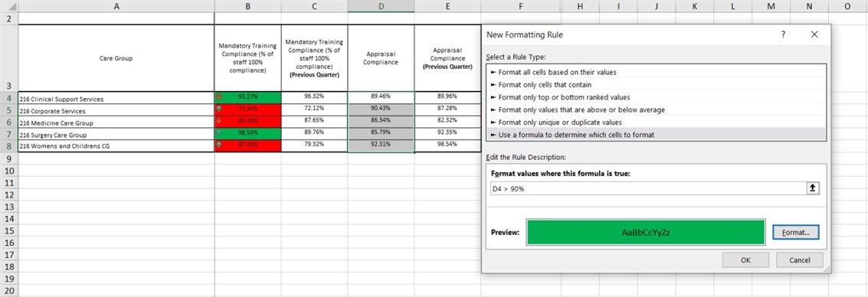The width and height of the screenshot is (868, 297).
Task: Click cell '216 Womens and Childrens CG'
Action: coord(116,146)
